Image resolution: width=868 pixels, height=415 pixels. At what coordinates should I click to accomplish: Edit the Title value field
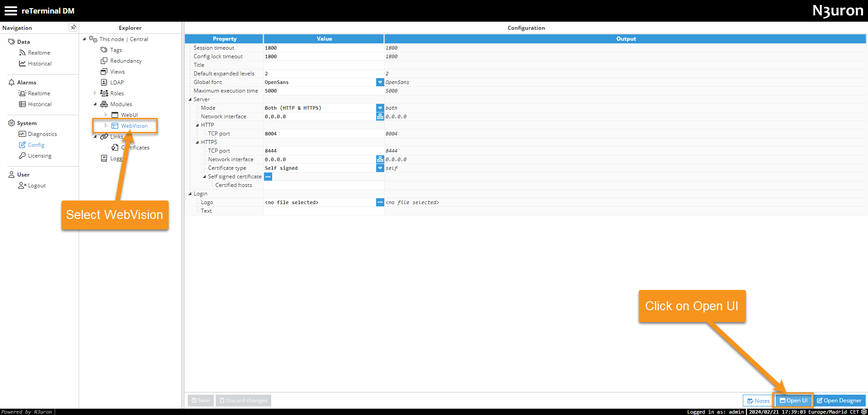click(x=324, y=65)
